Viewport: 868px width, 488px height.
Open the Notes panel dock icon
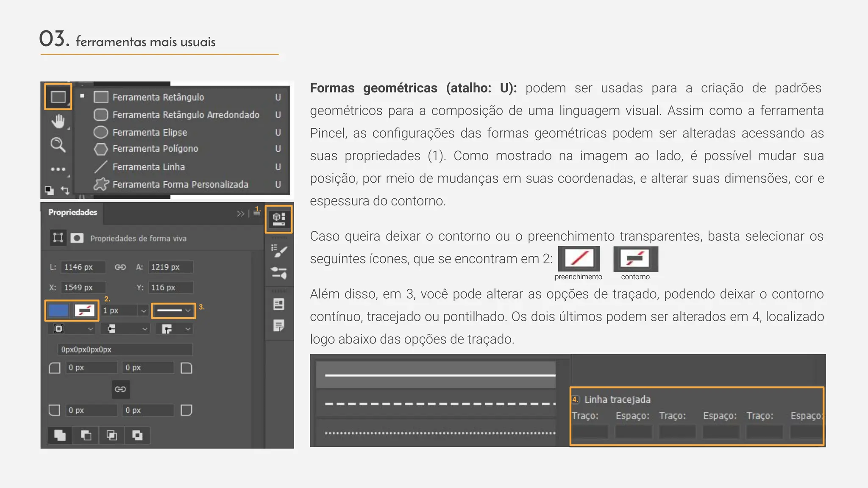click(279, 325)
